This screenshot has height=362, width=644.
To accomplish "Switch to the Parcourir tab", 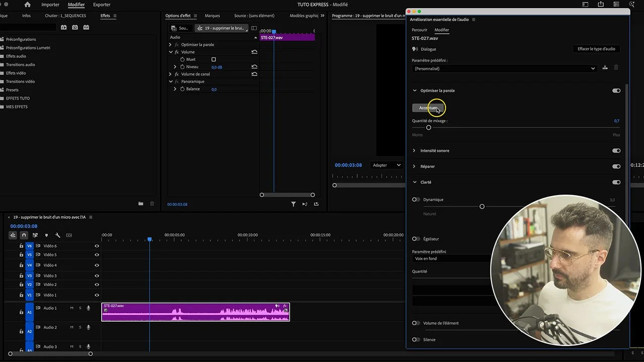I will click(420, 30).
